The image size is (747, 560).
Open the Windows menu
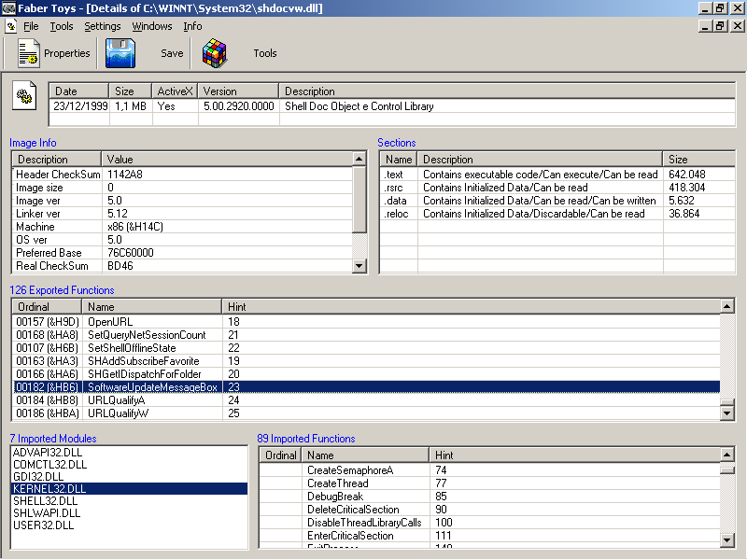tap(152, 26)
